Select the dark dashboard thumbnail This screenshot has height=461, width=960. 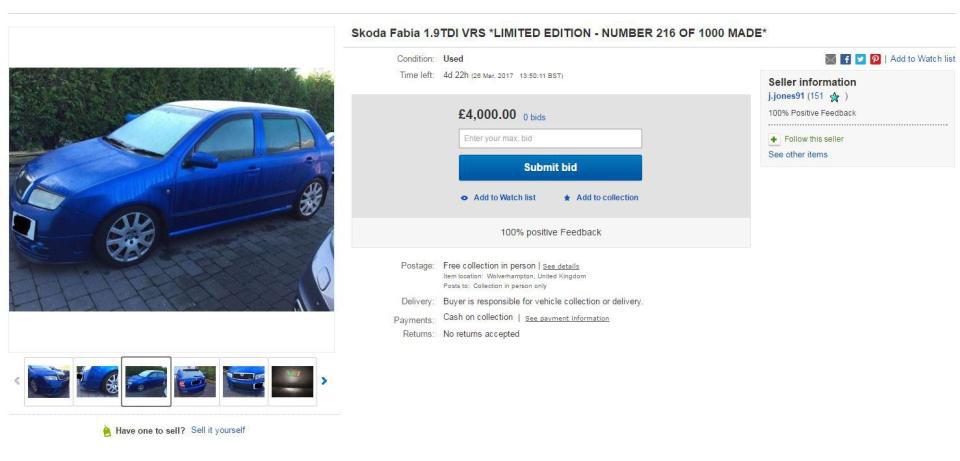pos(293,381)
